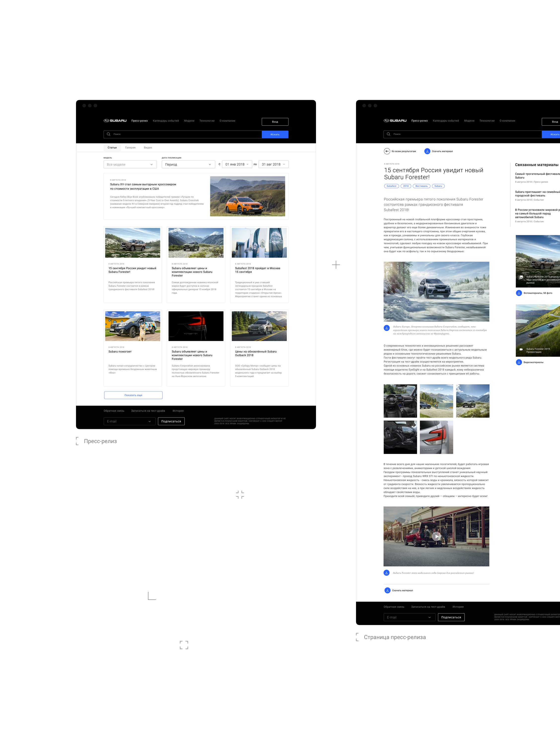Click headline Subaru XV стал самым выгодным кроссовером
The image size is (560, 745).
click(143, 187)
